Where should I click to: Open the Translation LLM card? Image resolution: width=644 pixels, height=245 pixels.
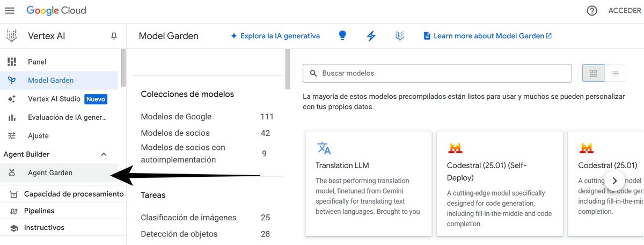368,183
